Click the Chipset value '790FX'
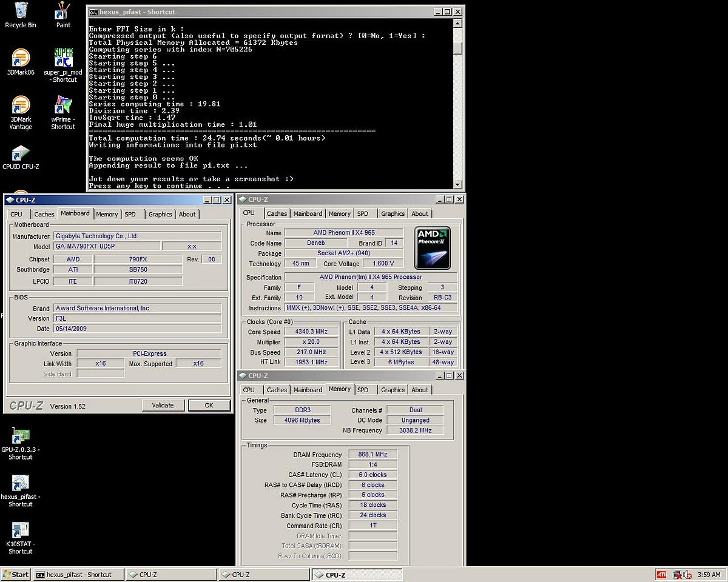 tap(138, 259)
